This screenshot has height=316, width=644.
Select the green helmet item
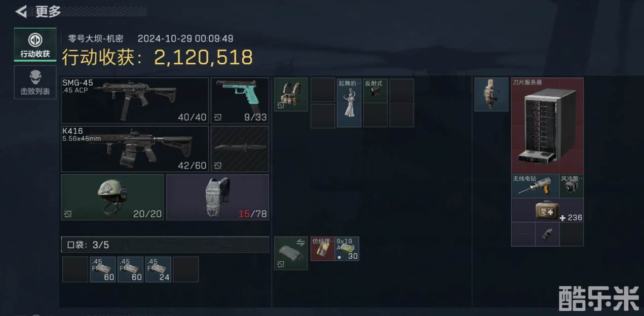pyautogui.click(x=112, y=197)
